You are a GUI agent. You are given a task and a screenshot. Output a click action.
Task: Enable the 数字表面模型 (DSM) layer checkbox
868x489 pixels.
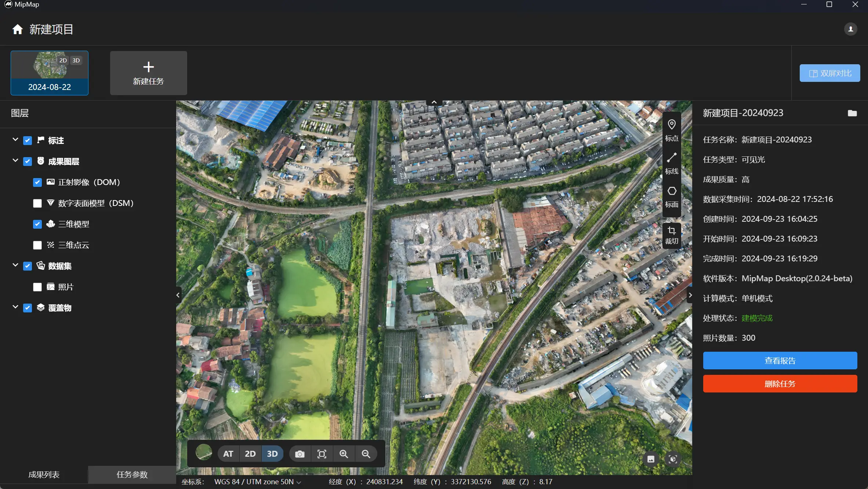(x=37, y=203)
